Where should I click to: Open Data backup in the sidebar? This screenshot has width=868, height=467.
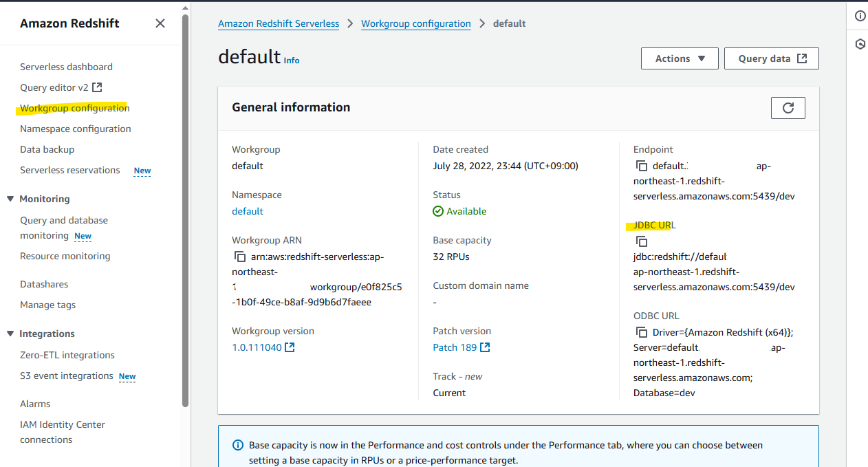tap(47, 149)
